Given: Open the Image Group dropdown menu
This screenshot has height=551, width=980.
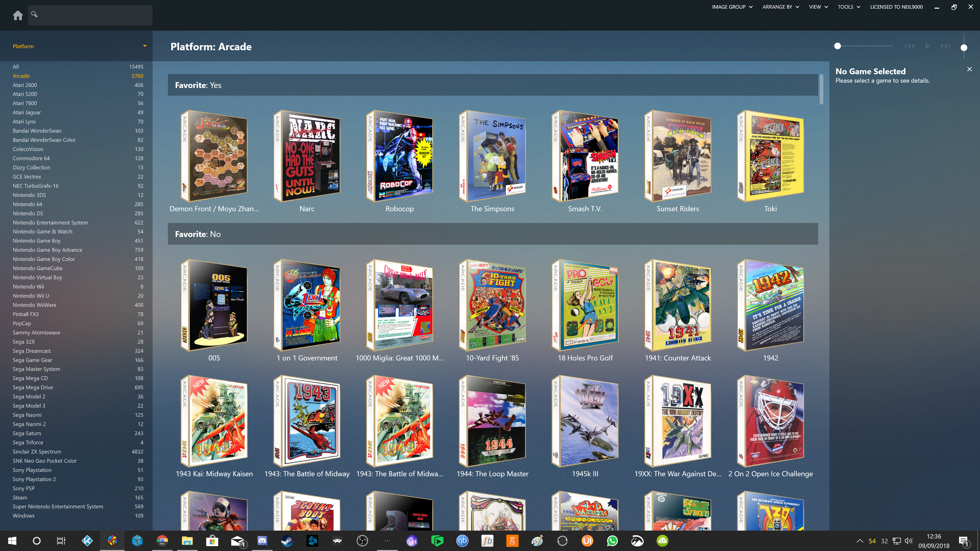Looking at the screenshot, I should coord(732,7).
